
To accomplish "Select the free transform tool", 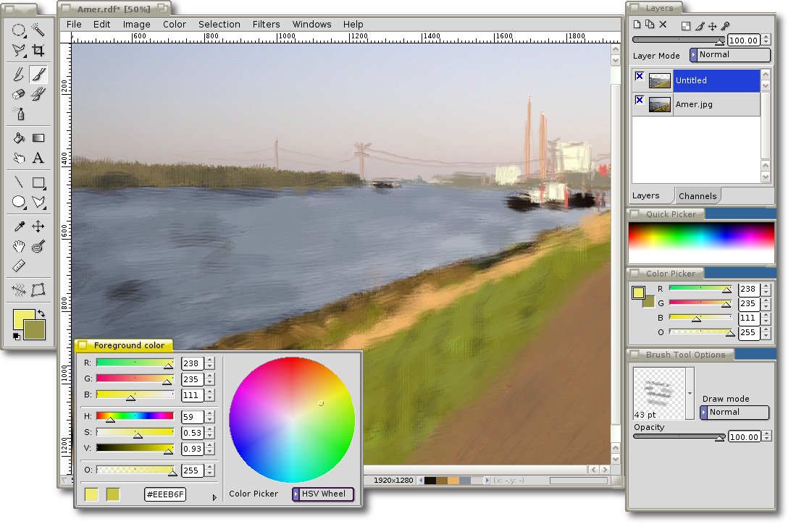I will (x=38, y=290).
